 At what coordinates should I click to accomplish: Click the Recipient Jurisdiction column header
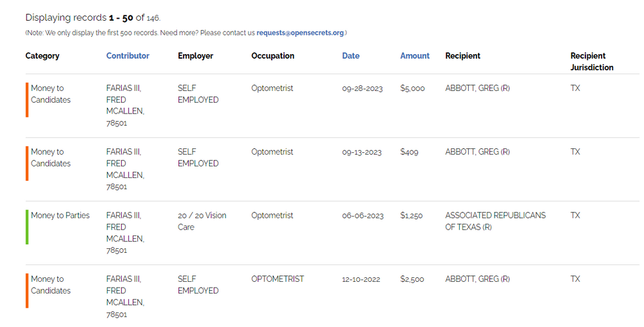tap(591, 61)
